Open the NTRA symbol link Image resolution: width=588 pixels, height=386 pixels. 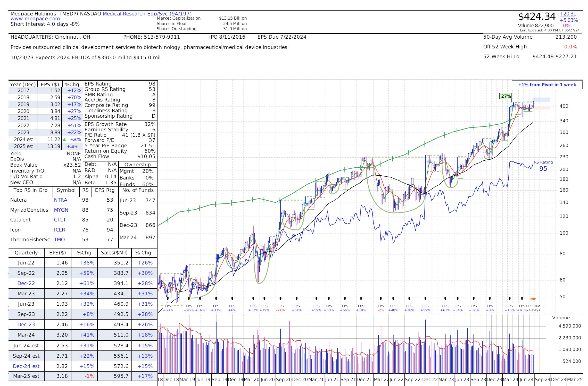(61, 200)
